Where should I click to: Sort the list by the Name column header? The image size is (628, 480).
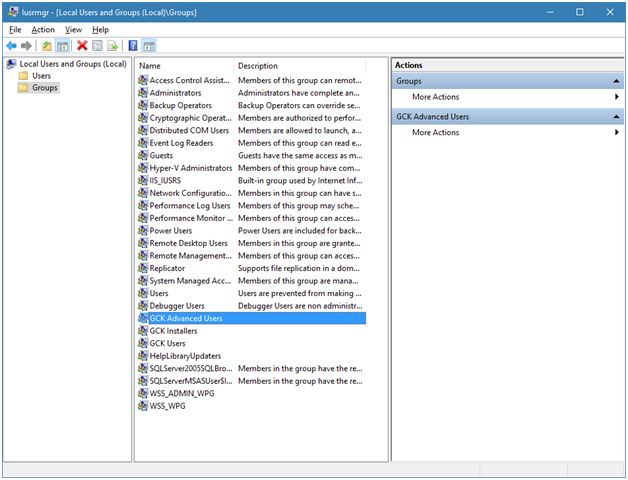(182, 66)
